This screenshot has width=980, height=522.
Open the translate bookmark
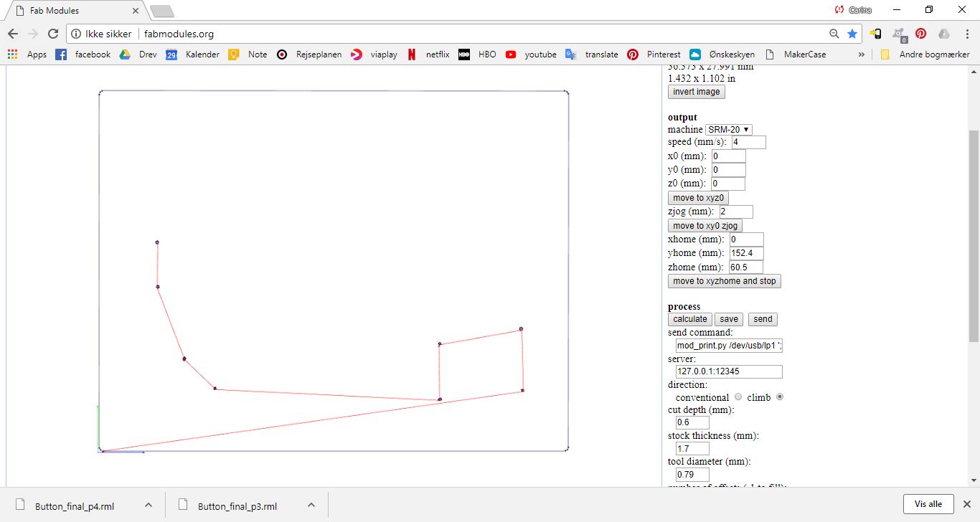coord(592,54)
